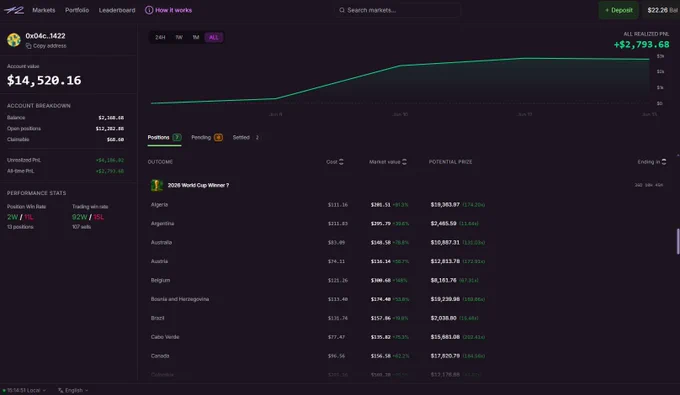The height and width of the screenshot is (395, 680).
Task: Select the 1M chart range
Action: coord(196,37)
